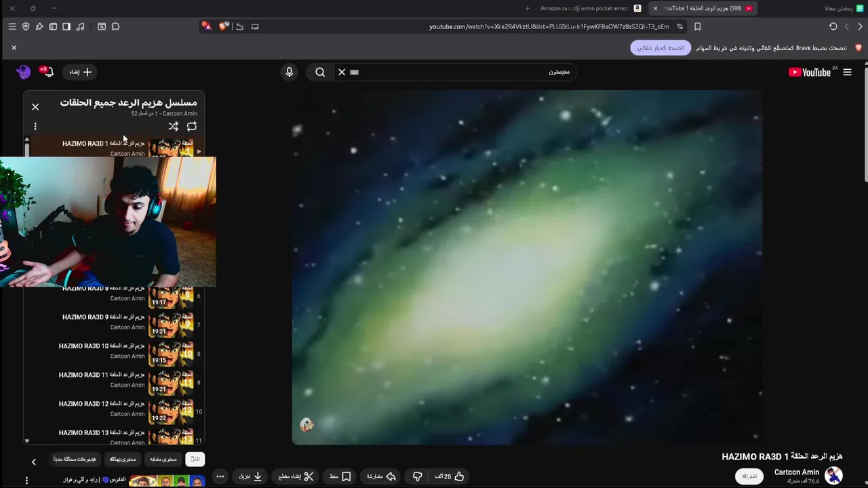The image size is (868, 488).
Task: Dismiss the Brave default browser infobar
Action: (x=14, y=47)
